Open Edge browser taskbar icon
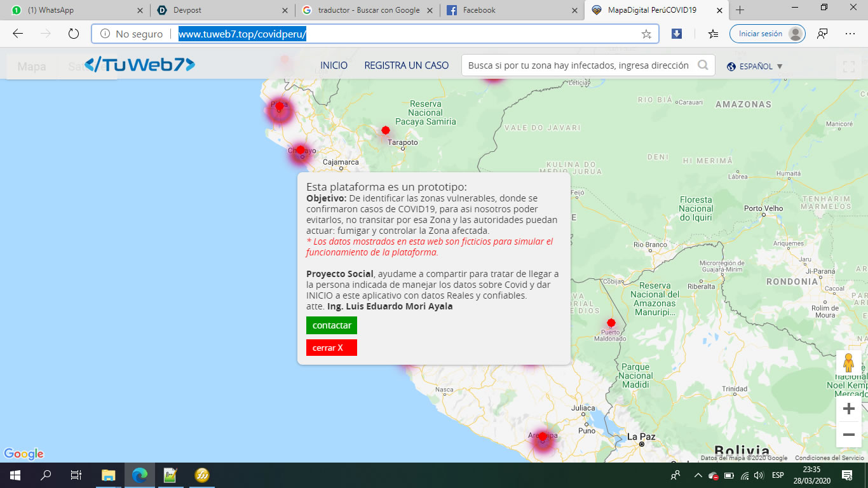Image resolution: width=868 pixels, height=488 pixels. point(140,475)
